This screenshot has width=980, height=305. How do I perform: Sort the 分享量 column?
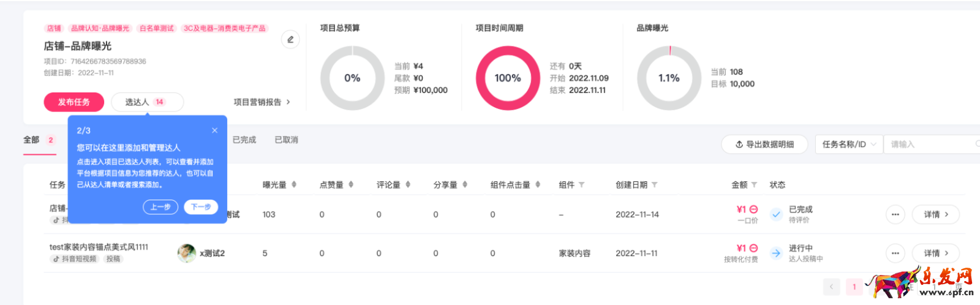pos(465,184)
